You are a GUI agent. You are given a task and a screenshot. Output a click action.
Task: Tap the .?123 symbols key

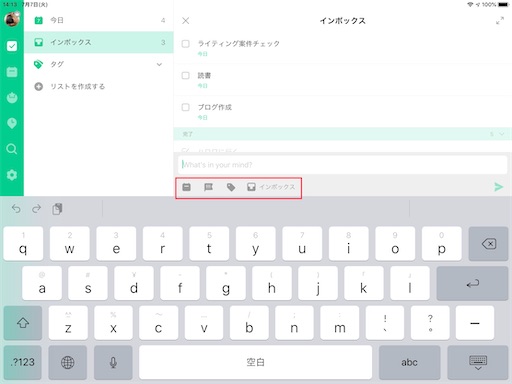pos(23,362)
